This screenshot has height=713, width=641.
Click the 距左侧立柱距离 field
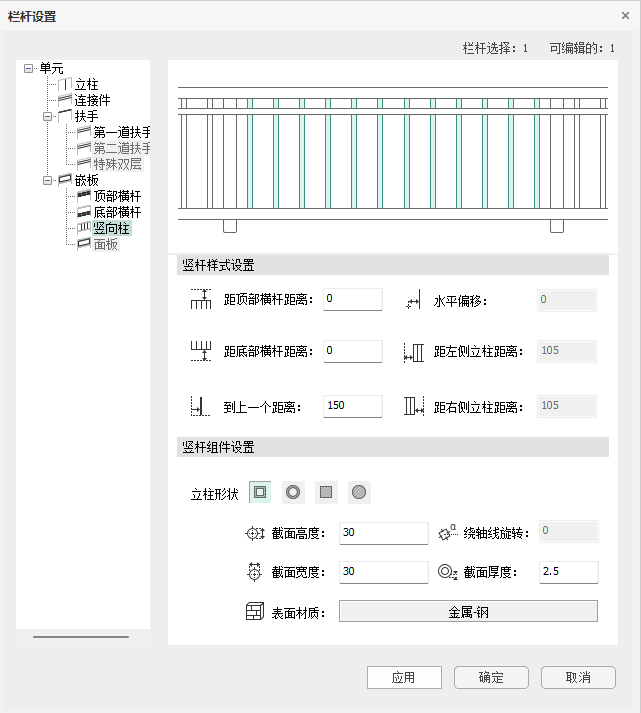[x=566, y=351]
